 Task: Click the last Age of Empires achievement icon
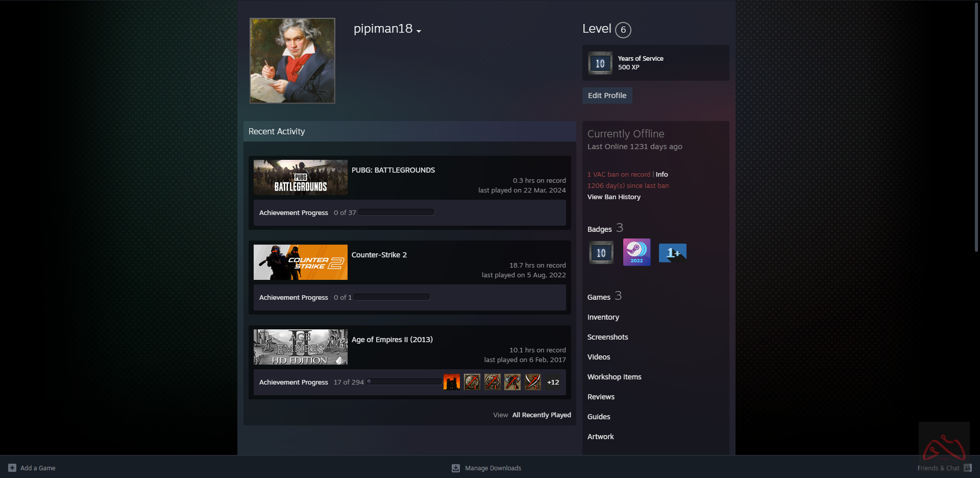pyautogui.click(x=533, y=382)
